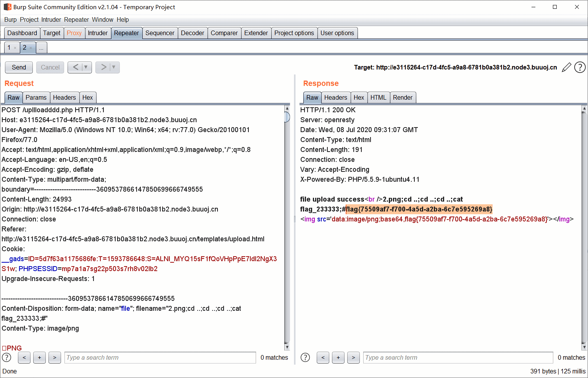This screenshot has width=588, height=378.
Task: Click the 'POST /uplIloadddd.php HTTP/1.1' request line
Action: pyautogui.click(x=53, y=110)
